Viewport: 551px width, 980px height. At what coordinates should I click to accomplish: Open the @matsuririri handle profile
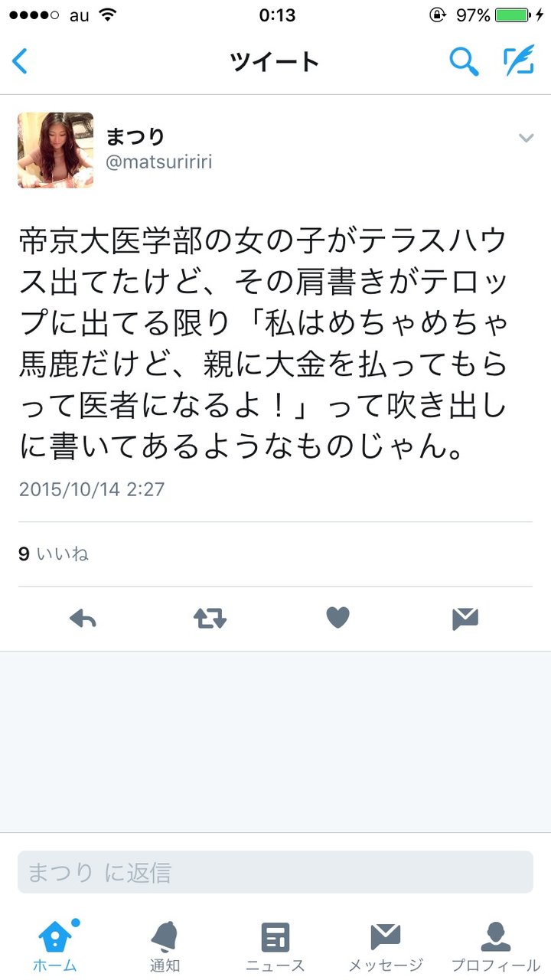pos(159,162)
